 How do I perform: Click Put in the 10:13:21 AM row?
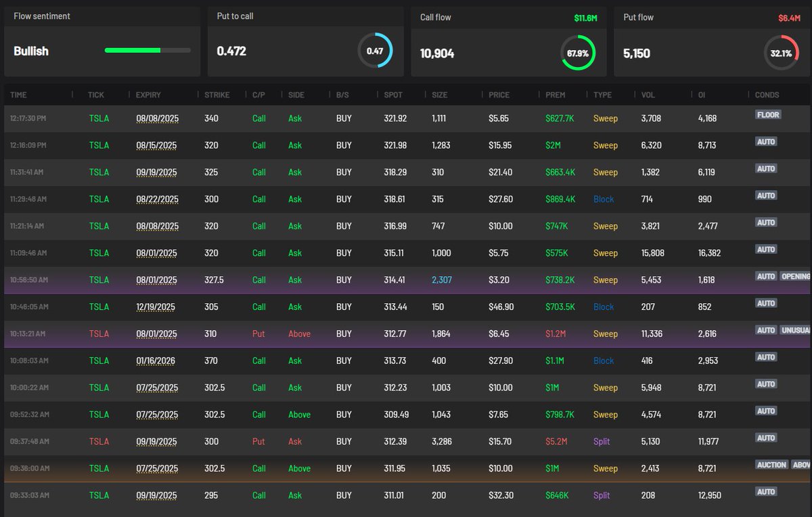click(x=258, y=334)
